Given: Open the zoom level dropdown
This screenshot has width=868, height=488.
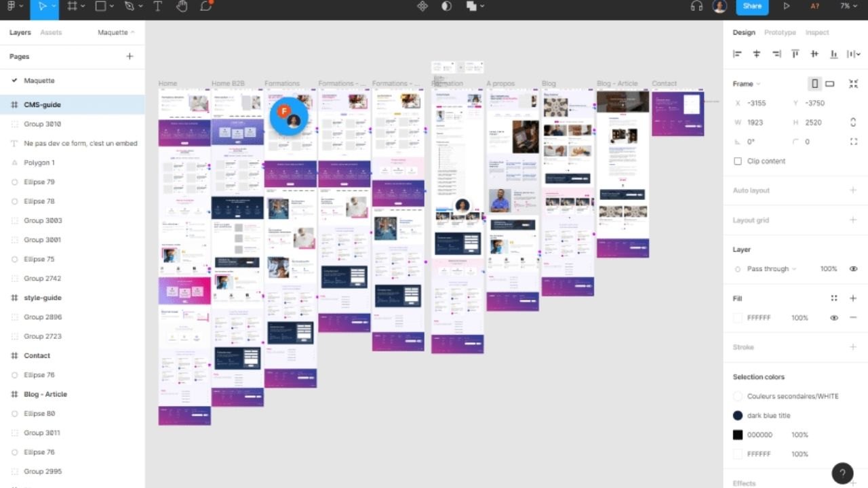Looking at the screenshot, I should click(848, 6).
